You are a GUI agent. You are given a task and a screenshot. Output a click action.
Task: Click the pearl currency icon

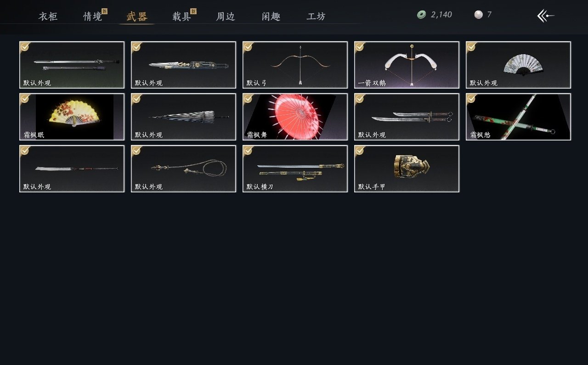[x=478, y=15]
